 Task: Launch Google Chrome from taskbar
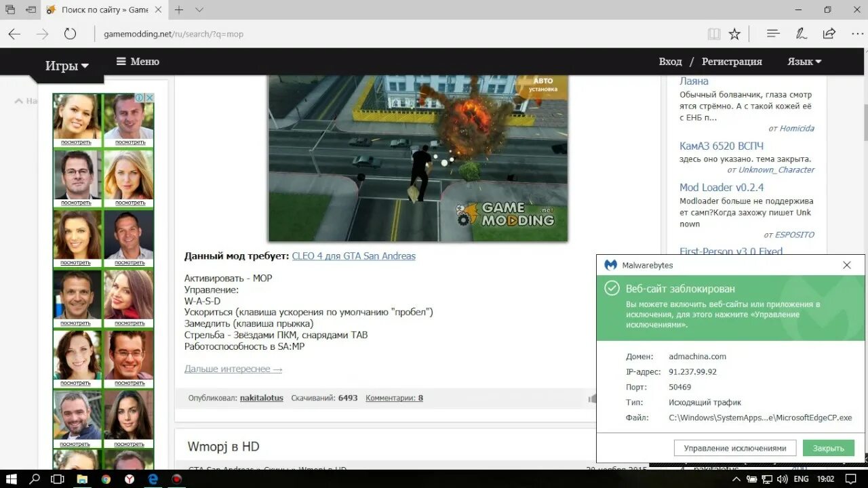pos(106,479)
